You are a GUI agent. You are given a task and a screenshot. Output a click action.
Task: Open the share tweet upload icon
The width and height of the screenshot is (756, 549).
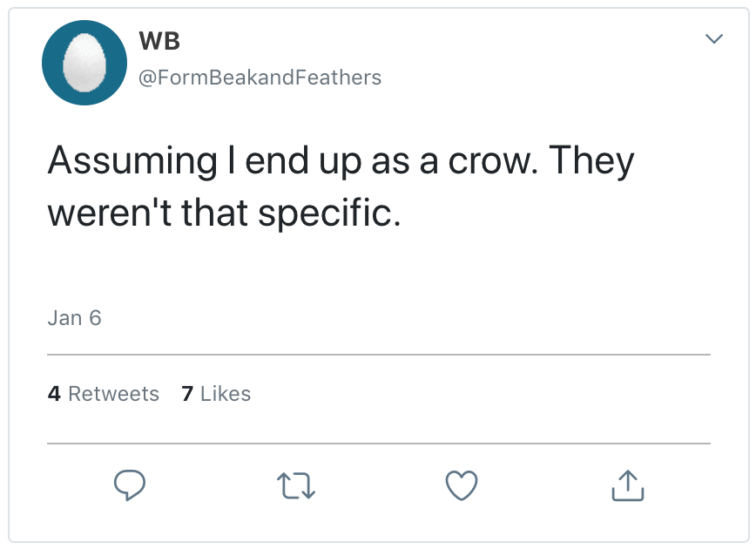point(627,486)
